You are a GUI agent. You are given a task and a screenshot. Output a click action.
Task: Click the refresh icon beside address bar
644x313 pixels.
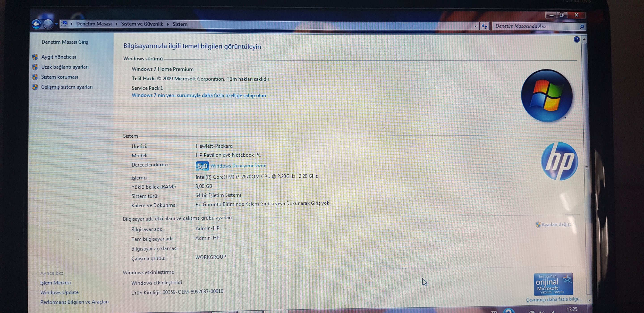(484, 26)
